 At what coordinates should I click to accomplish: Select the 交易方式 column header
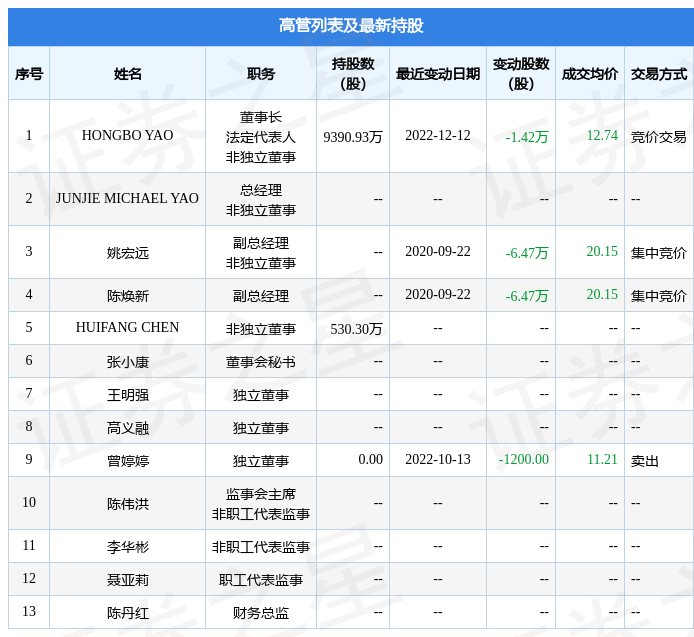point(659,74)
